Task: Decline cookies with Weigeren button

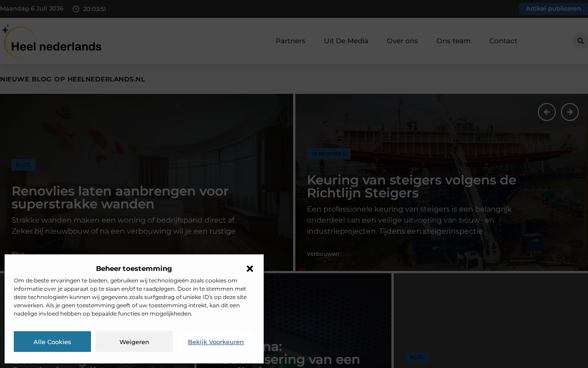Action: point(134,342)
